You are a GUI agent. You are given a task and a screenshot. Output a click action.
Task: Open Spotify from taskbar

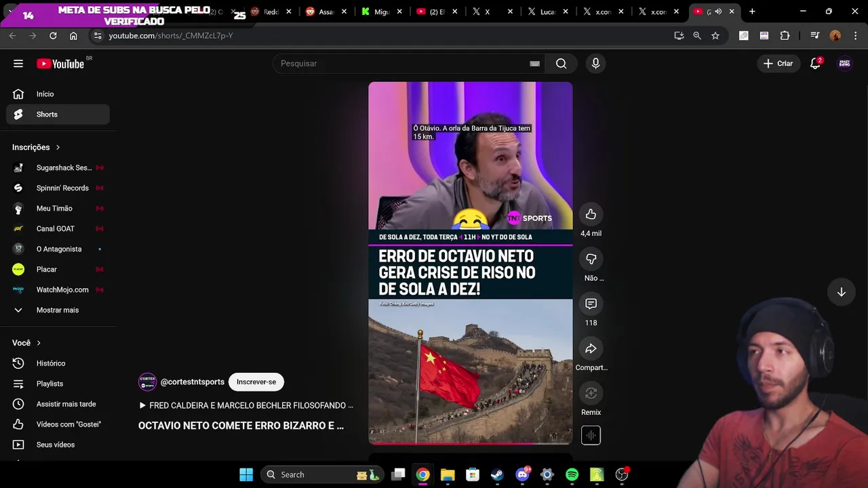(572, 474)
